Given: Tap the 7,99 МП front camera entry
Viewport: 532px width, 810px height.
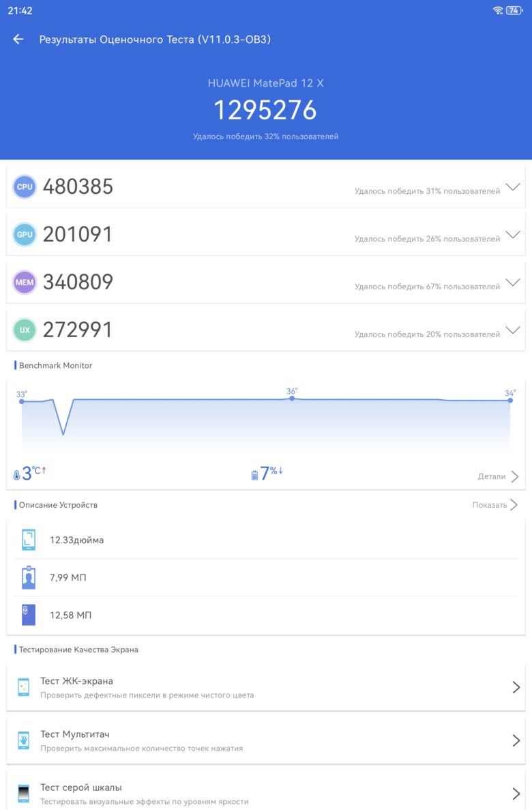Looking at the screenshot, I should (68, 577).
